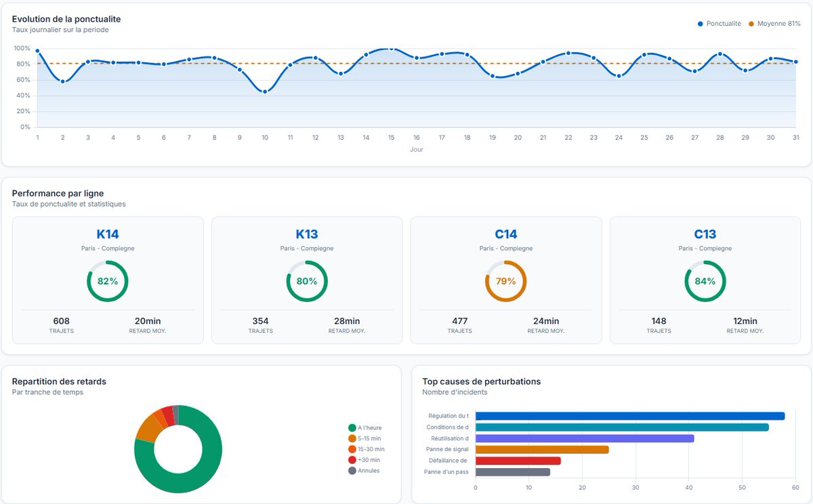Select the red Défaillance de bar
The image size is (813, 504).
click(518, 461)
